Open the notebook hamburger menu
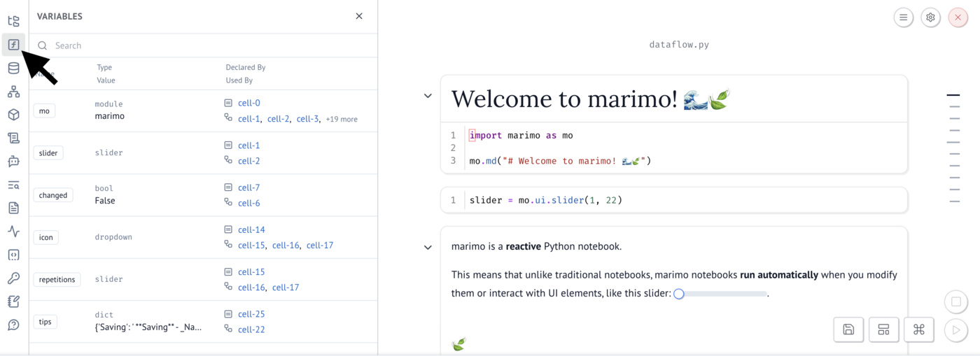This screenshot has width=980, height=356. pyautogui.click(x=904, y=17)
